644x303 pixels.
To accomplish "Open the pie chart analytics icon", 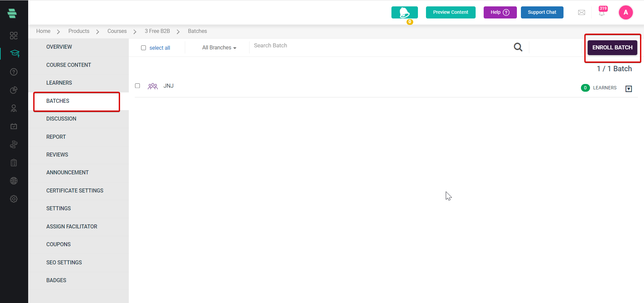I will coord(14,90).
